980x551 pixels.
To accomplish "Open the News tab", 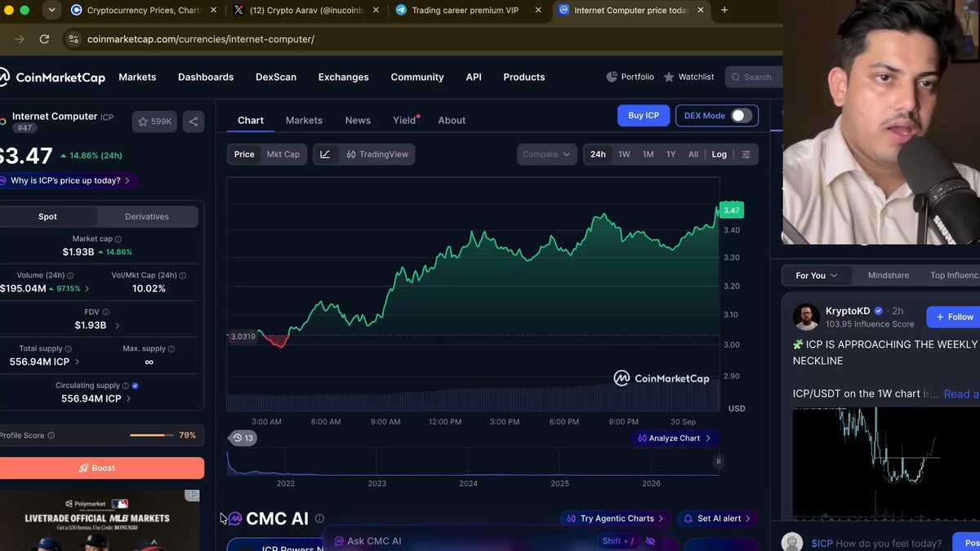I will tap(358, 120).
